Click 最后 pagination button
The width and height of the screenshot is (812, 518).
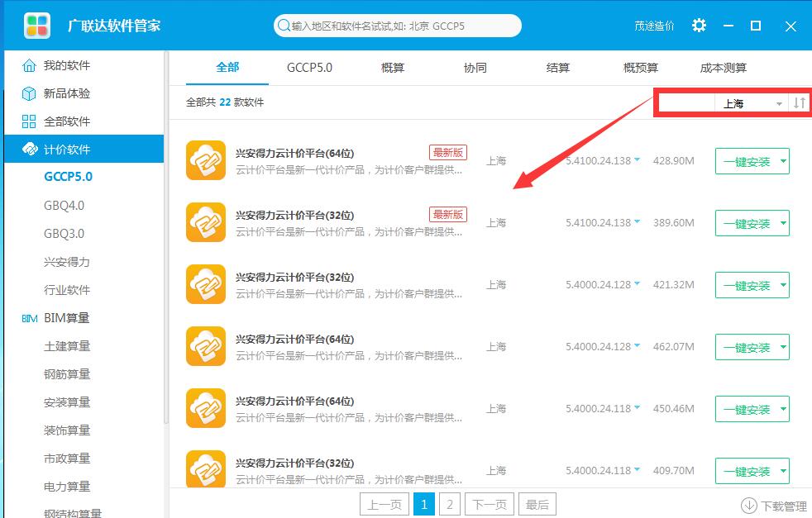tap(537, 505)
